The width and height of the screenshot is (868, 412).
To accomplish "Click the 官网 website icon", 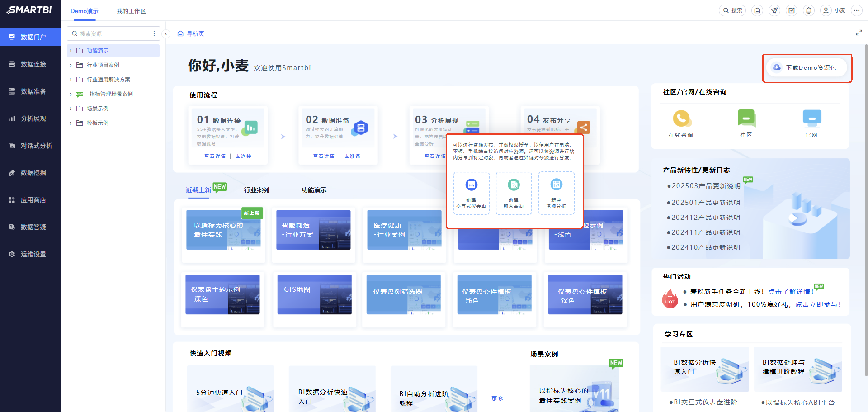I will pyautogui.click(x=811, y=118).
